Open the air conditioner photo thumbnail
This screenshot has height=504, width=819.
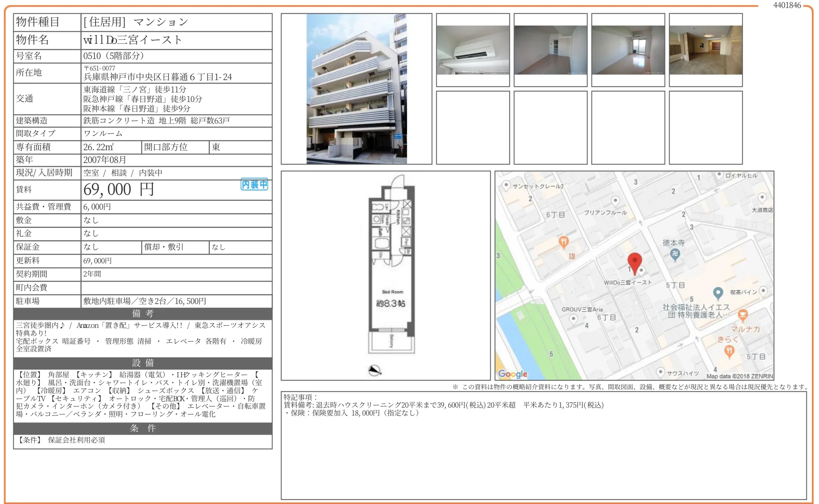point(473,49)
